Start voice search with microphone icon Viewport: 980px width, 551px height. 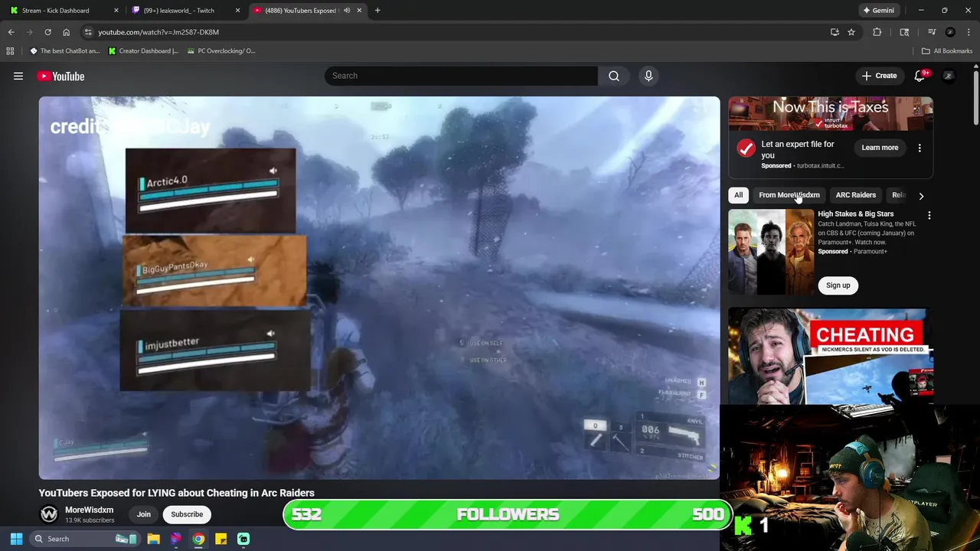pyautogui.click(x=648, y=76)
